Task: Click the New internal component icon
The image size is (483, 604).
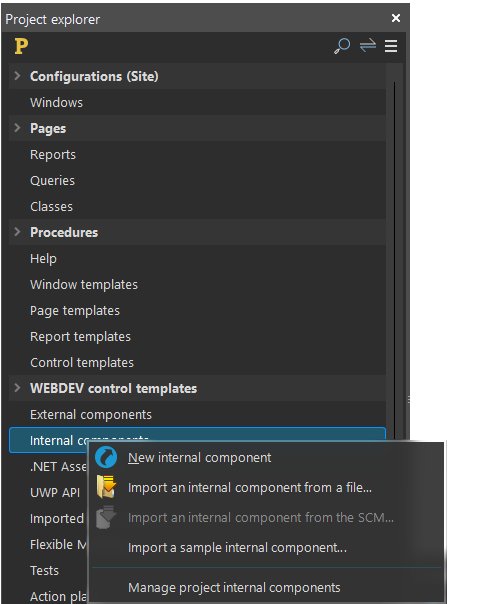Action: [106, 458]
